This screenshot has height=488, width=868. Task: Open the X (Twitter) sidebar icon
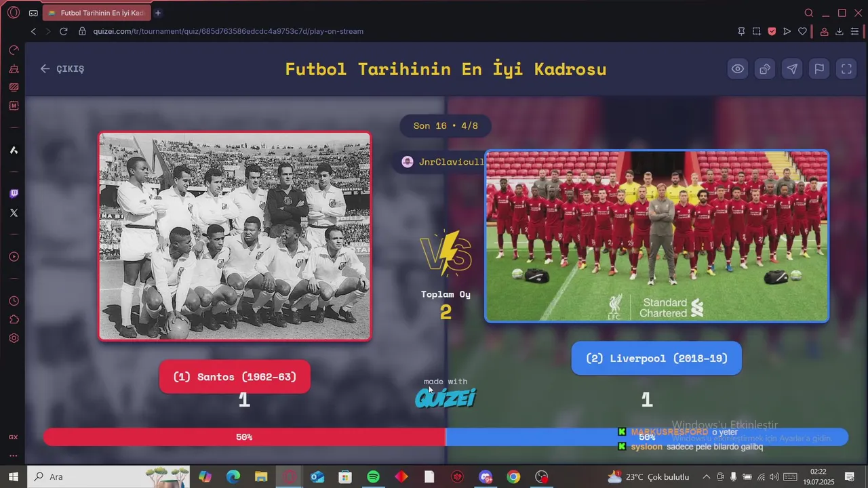14,213
